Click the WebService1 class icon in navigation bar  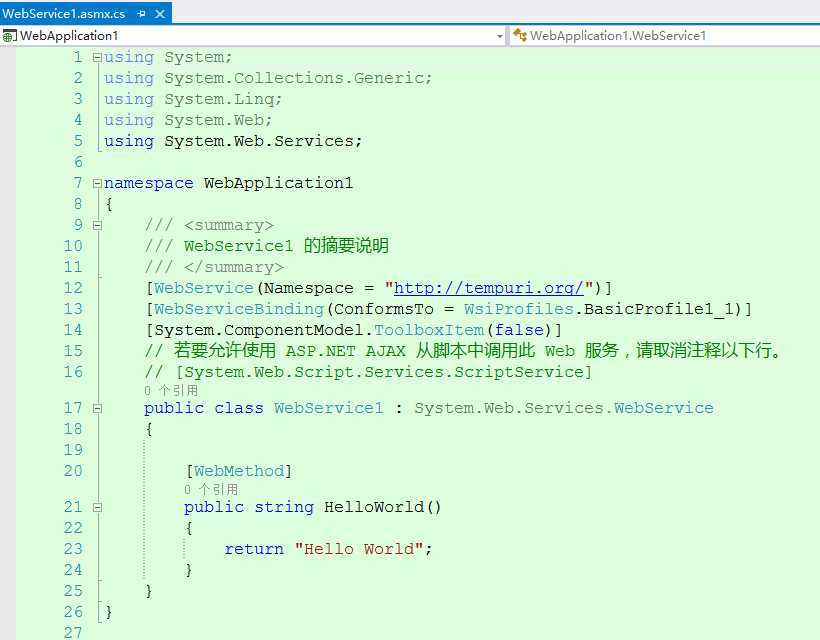[519, 36]
